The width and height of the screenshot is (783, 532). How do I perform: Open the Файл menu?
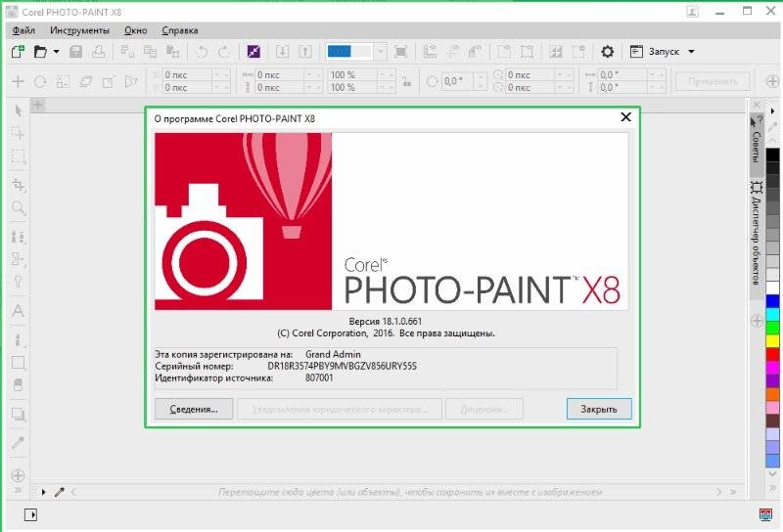pos(23,30)
